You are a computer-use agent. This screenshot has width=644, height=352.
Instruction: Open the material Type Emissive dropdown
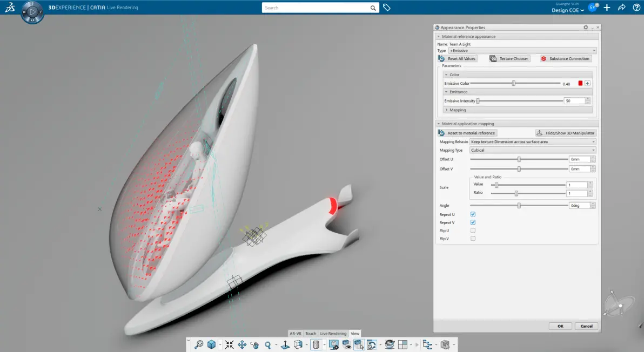click(522, 50)
